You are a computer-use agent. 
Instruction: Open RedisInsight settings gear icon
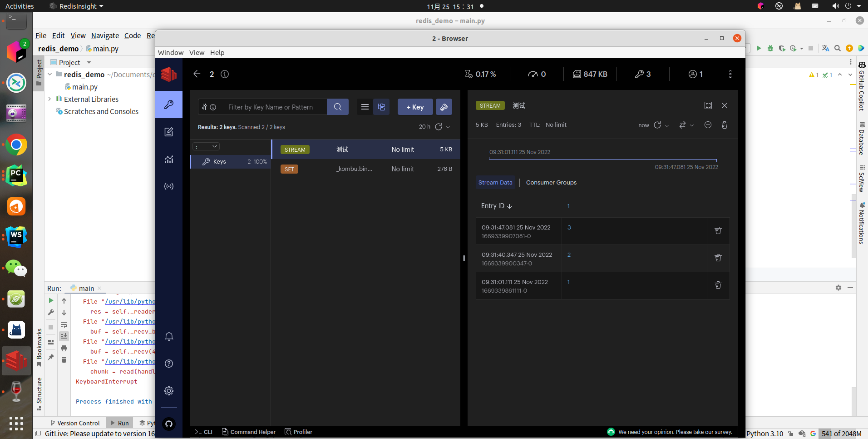pos(169,391)
